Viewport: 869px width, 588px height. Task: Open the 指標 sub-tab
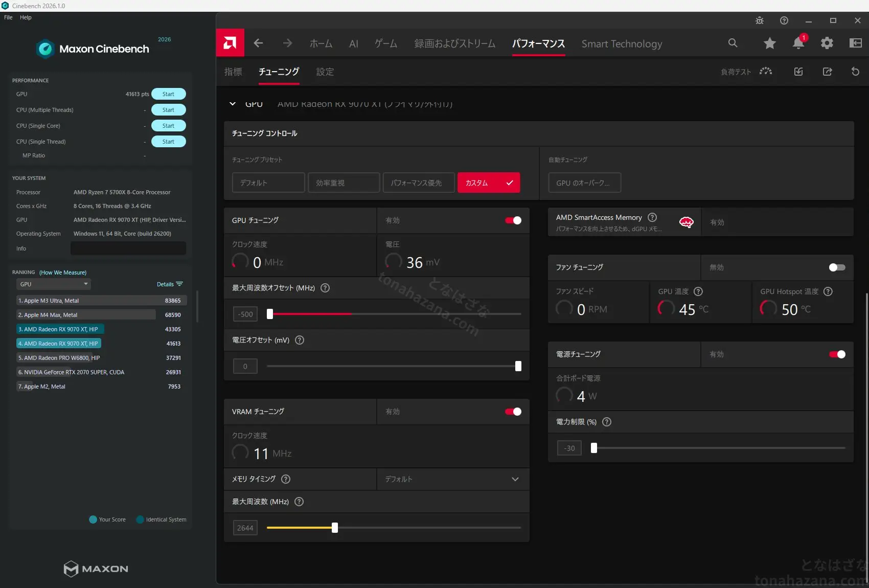point(233,72)
